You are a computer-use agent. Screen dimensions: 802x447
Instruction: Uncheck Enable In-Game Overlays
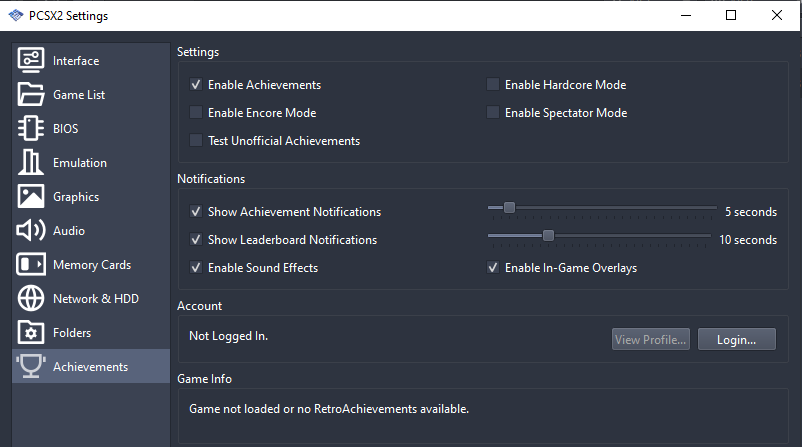pos(493,267)
